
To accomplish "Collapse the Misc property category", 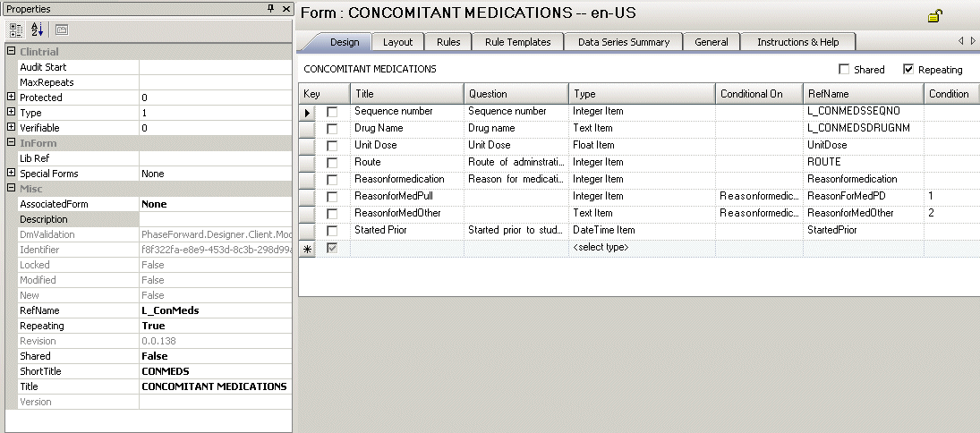I will coord(11,189).
